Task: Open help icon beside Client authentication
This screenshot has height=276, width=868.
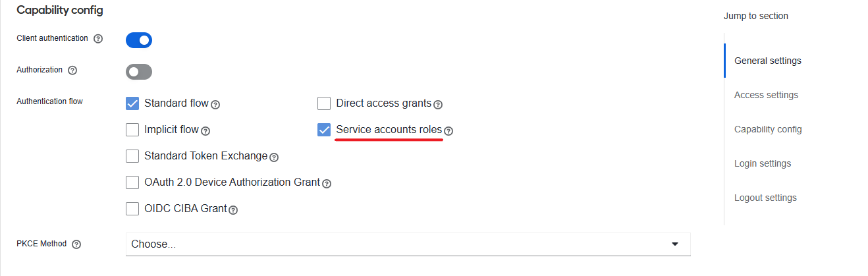Action: (x=98, y=39)
